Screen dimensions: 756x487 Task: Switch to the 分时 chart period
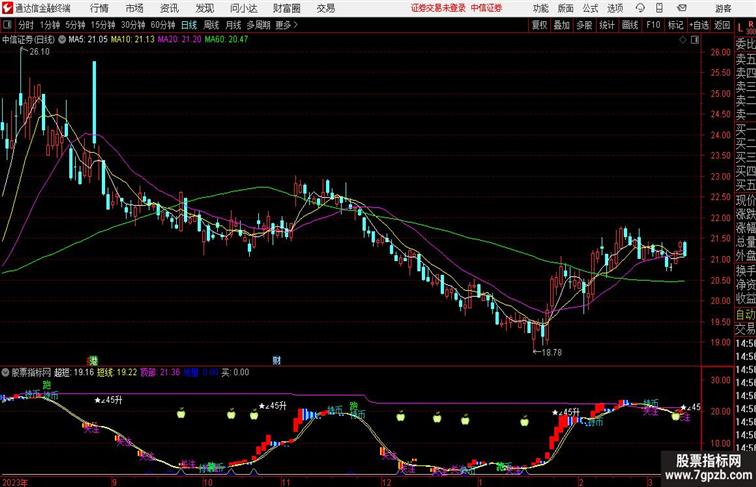[x=26, y=25]
